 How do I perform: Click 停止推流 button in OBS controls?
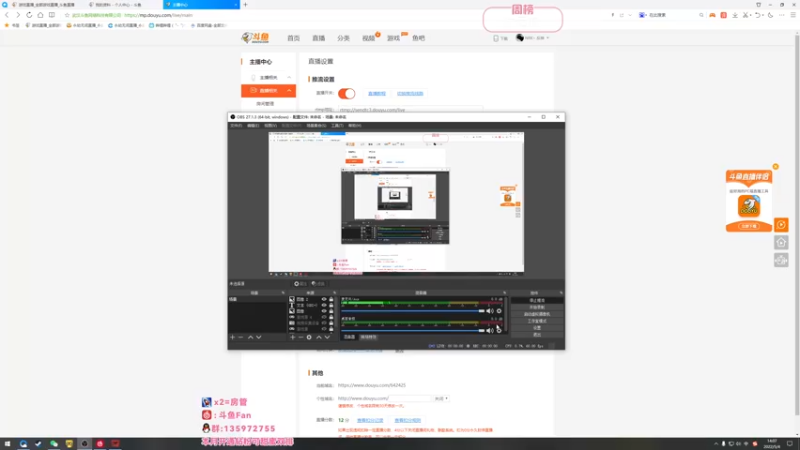[x=537, y=301]
